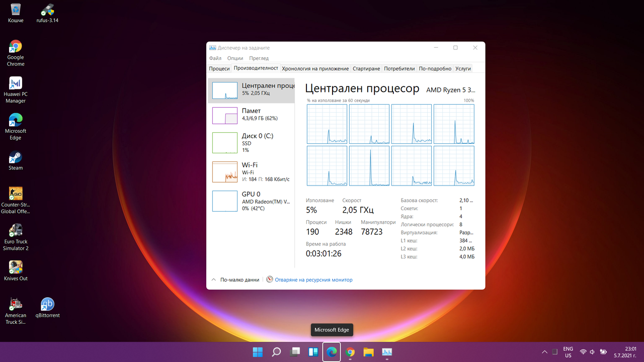644x362 pixels.
Task: Click the resource monitor icon
Action: 270,280
